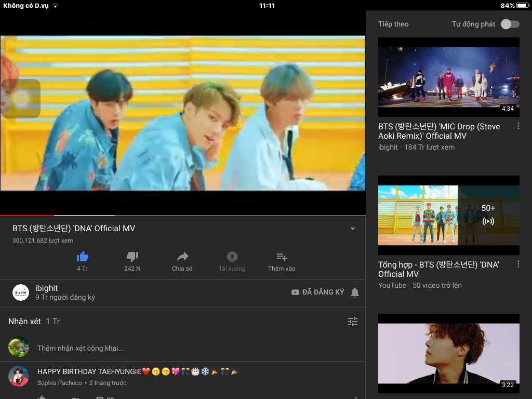Expand the video description arrow
This screenshot has height=399, width=532.
click(x=353, y=229)
